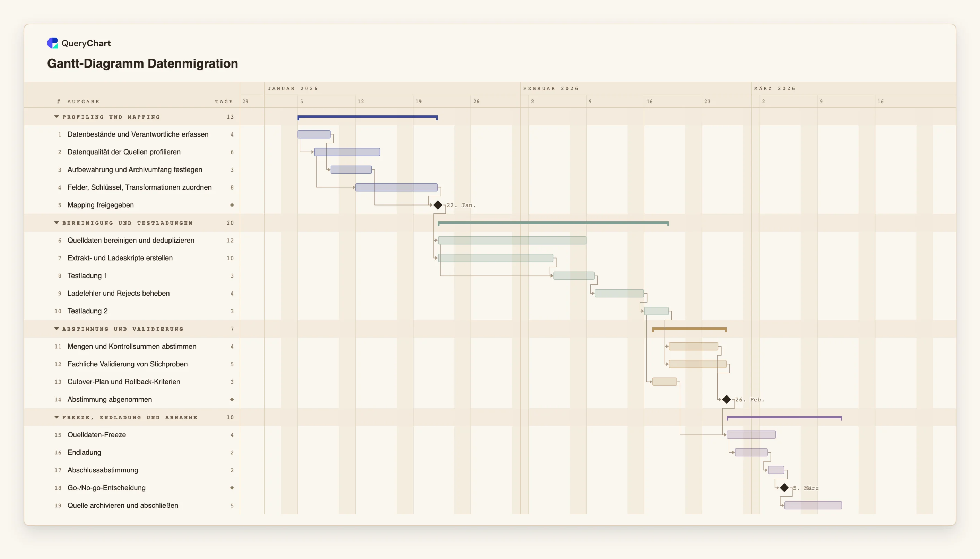
Task: Click the green Bereinigung summary bar
Action: 553,223
